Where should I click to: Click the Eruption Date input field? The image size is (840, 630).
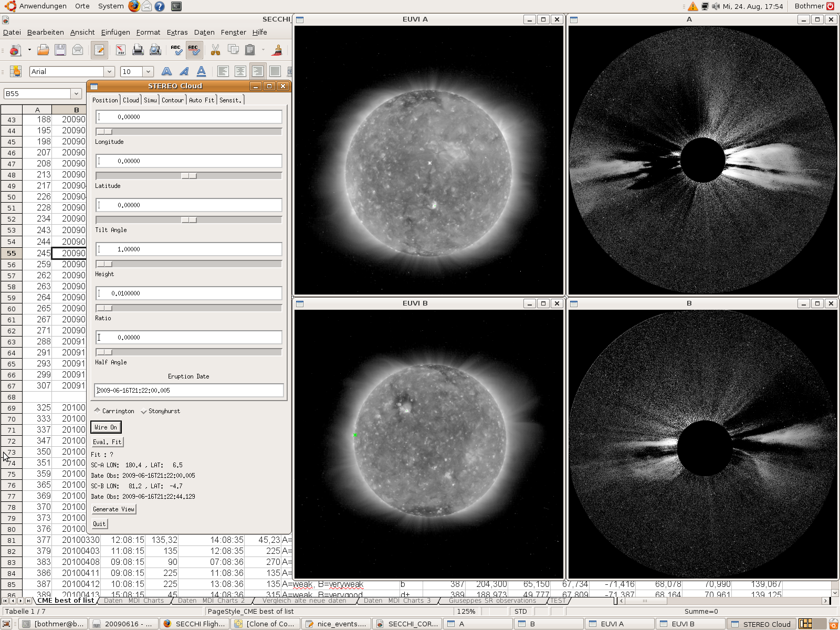pos(189,391)
